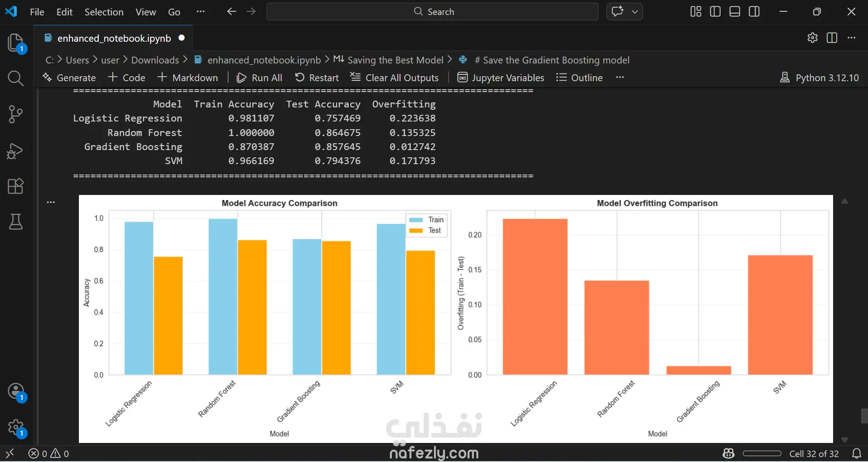Screen dimensions: 868x462
Task: Click Clear All Outputs button
Action: [x=395, y=78]
